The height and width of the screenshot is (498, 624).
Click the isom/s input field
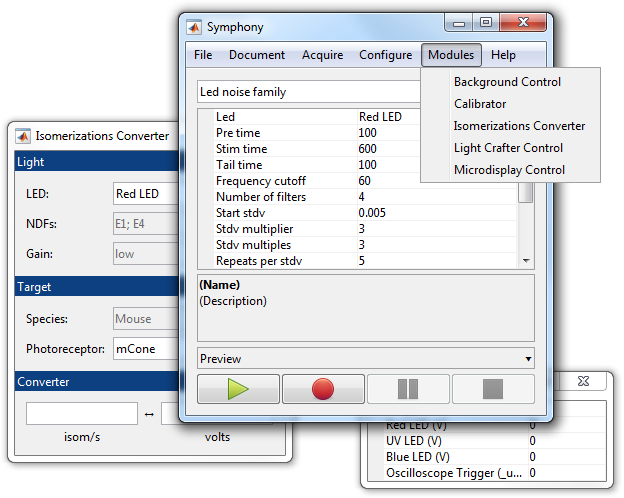coord(82,414)
